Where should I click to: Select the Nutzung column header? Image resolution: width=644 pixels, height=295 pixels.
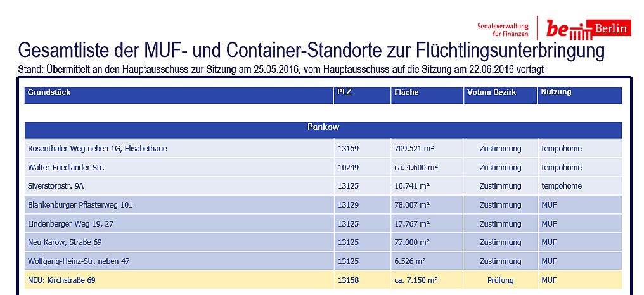[x=556, y=92]
